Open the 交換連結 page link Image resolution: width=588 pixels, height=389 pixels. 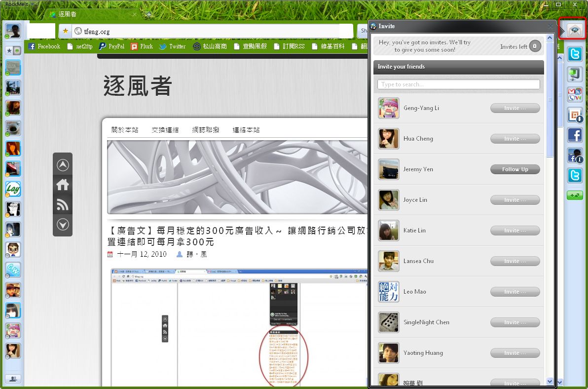[165, 130]
